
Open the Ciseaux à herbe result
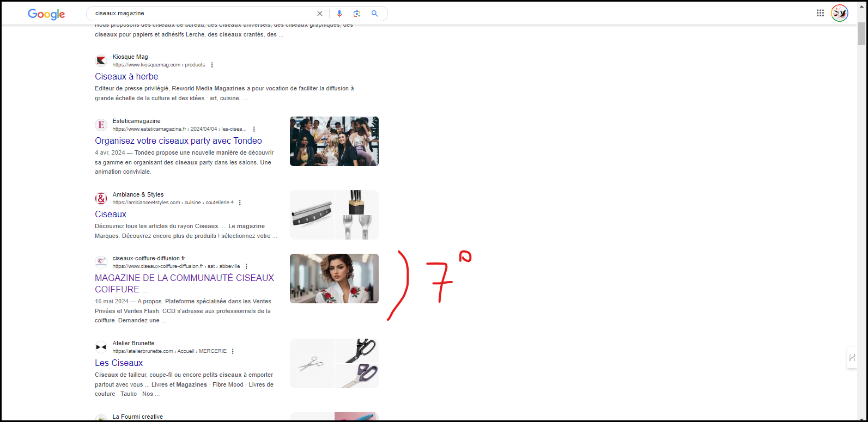126,77
